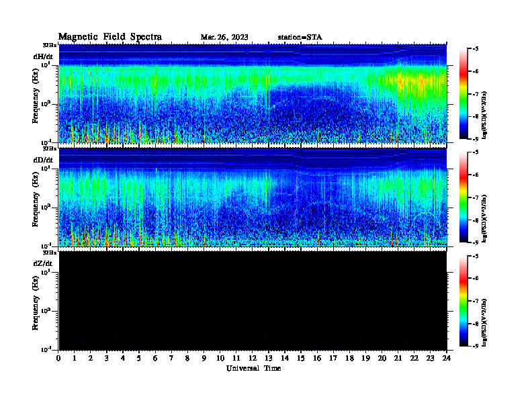This screenshot has width=532, height=411.
Task: Click the dD/dt panel label
Action: coord(43,160)
